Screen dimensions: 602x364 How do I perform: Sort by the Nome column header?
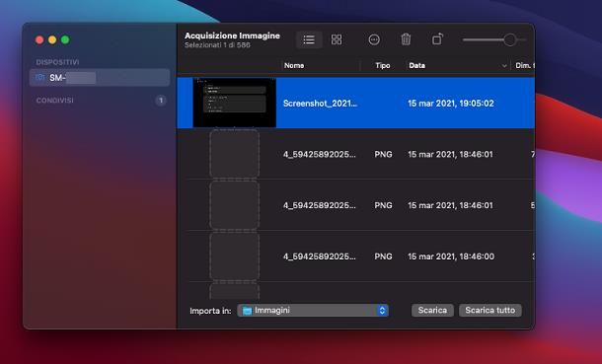pyautogui.click(x=294, y=65)
